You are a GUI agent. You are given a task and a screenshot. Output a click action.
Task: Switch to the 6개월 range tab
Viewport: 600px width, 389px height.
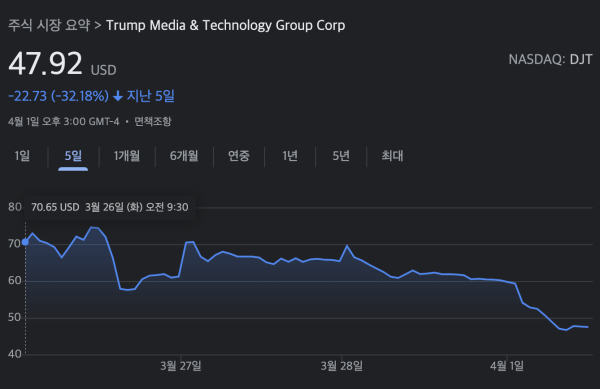point(184,156)
